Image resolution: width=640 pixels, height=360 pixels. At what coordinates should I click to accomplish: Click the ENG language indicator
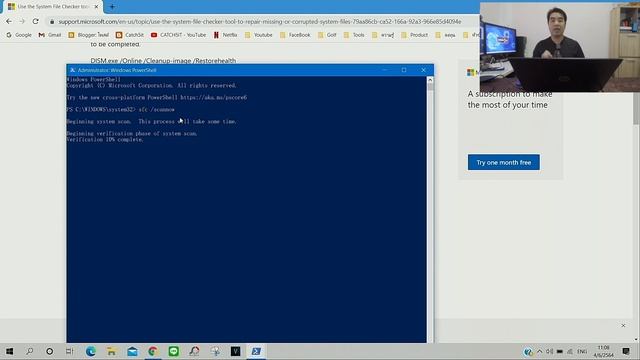coord(582,351)
